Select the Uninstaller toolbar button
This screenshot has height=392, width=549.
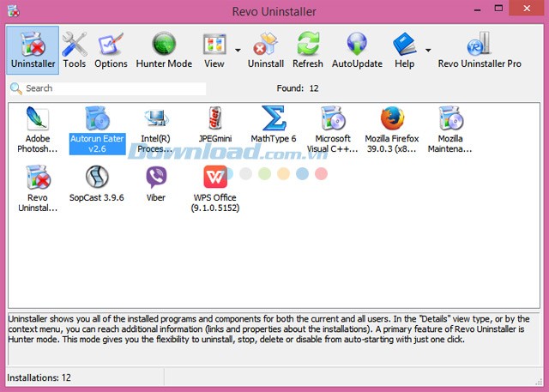pyautogui.click(x=33, y=50)
